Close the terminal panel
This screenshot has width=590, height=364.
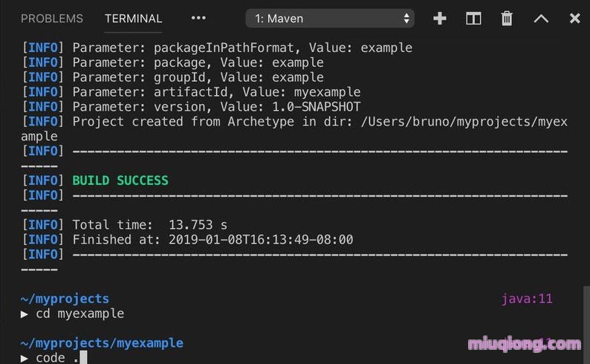[x=574, y=19]
